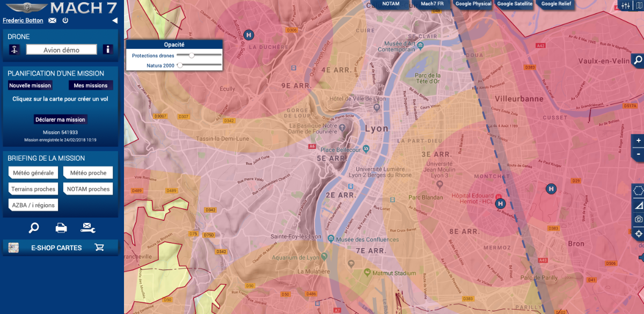This screenshot has width=644, height=314.
Task: Open the Frederic Botton account link
Action: (23, 21)
